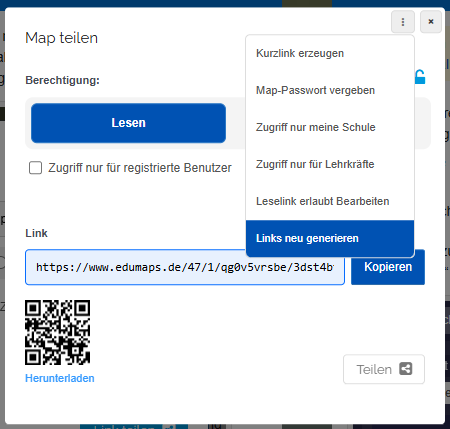The height and width of the screenshot is (429, 450).
Task: Click into the edumaps link field
Action: [x=185, y=267]
